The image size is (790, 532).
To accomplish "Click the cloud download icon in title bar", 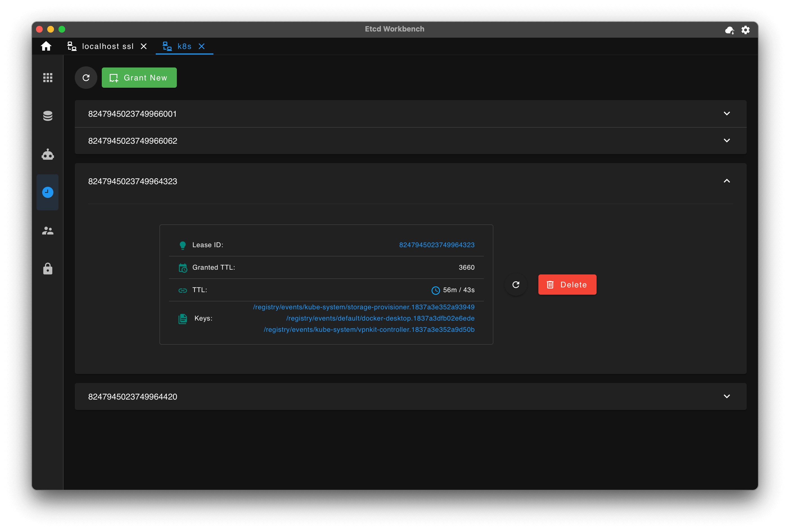I will tap(730, 30).
